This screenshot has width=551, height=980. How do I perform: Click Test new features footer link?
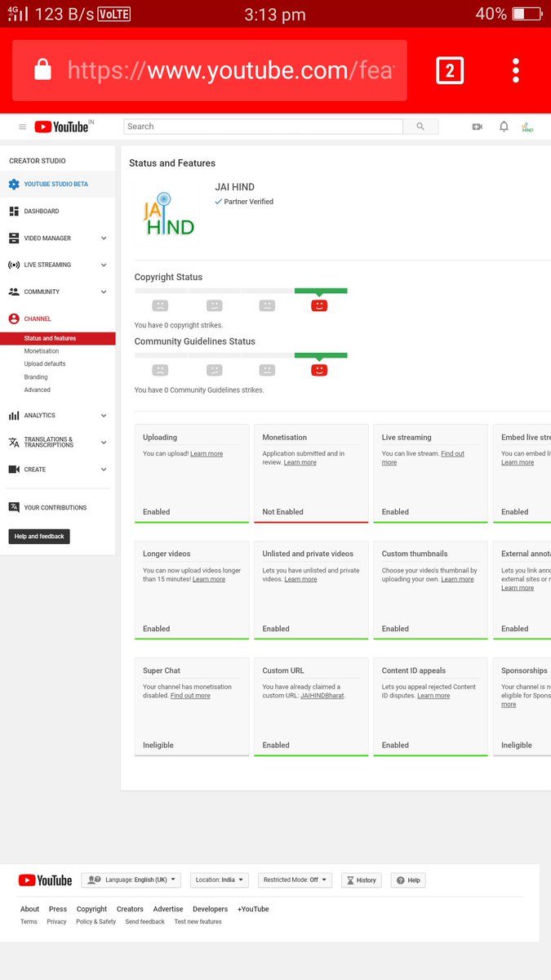coord(198,922)
